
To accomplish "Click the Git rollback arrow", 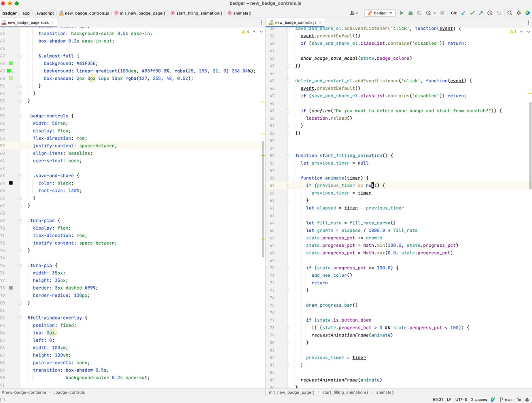I will tap(499, 13).
